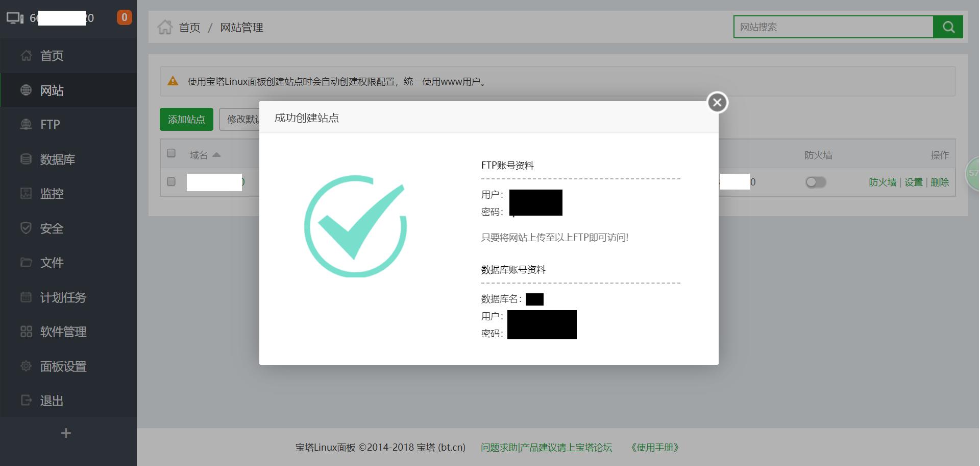Click inside the 网站搜索 search field
The image size is (980, 466).
832,27
